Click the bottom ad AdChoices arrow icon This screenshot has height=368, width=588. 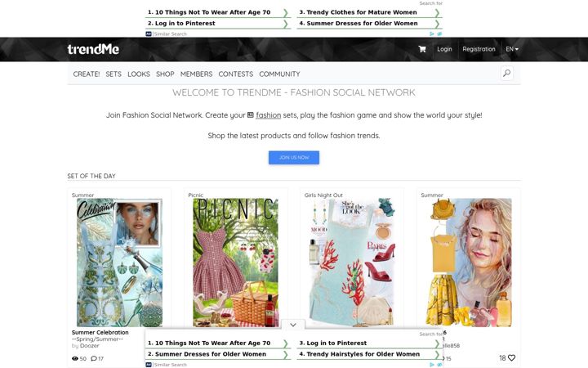pos(432,365)
